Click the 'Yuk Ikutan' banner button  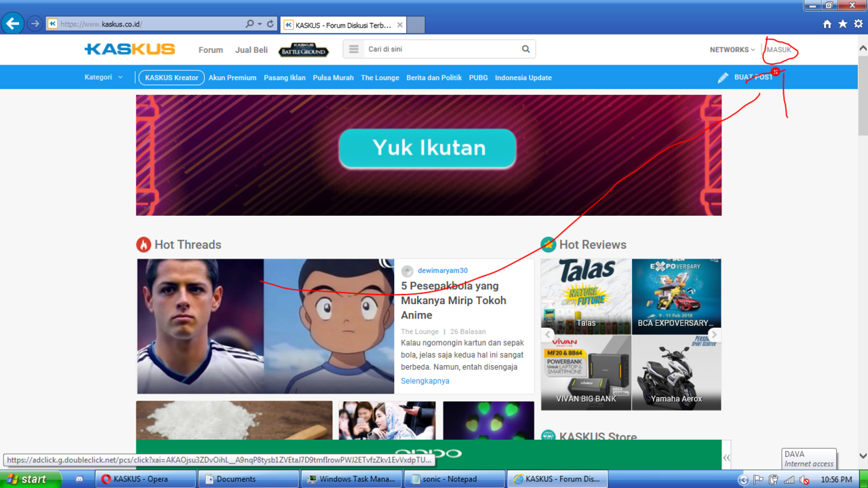click(427, 148)
